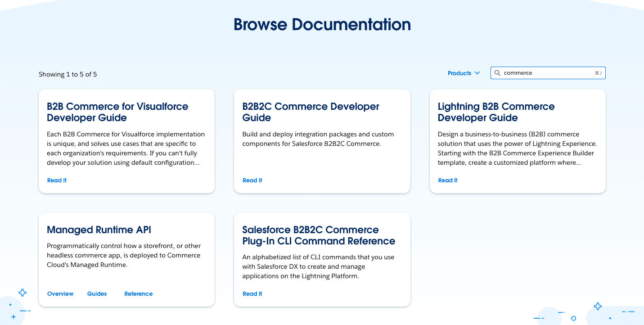Click the Managed Runtime API description text

pyautogui.click(x=124, y=255)
